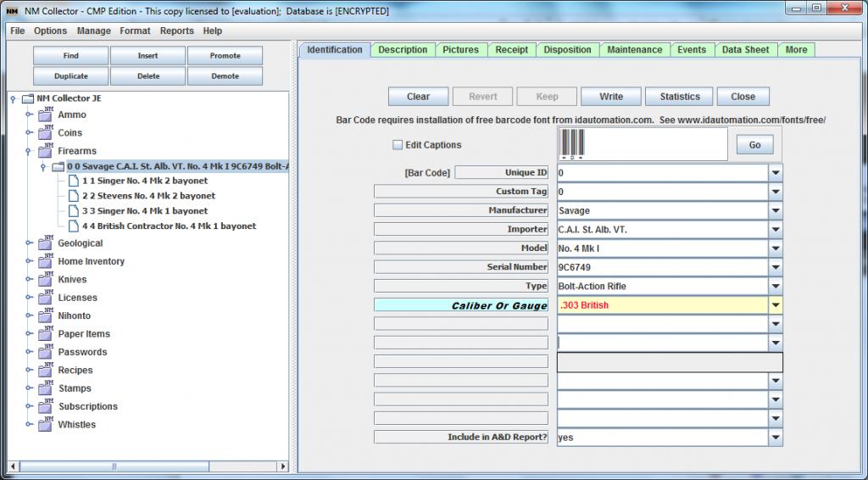Click the tree scrollbar right arrow
Screen dimensions: 868x480
click(283, 466)
